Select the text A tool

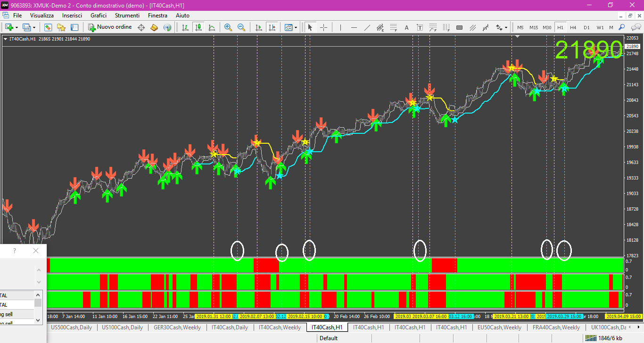406,27
